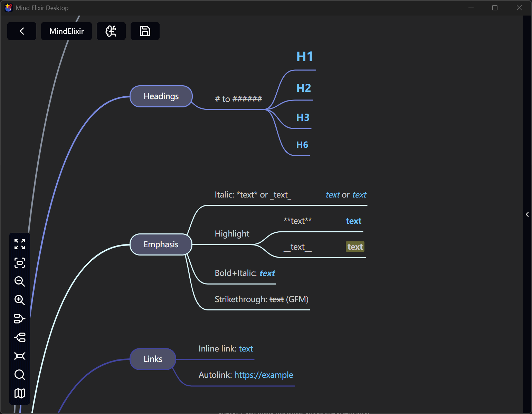Save the mind map with the disk icon
The width and height of the screenshot is (532, 414).
point(145,31)
